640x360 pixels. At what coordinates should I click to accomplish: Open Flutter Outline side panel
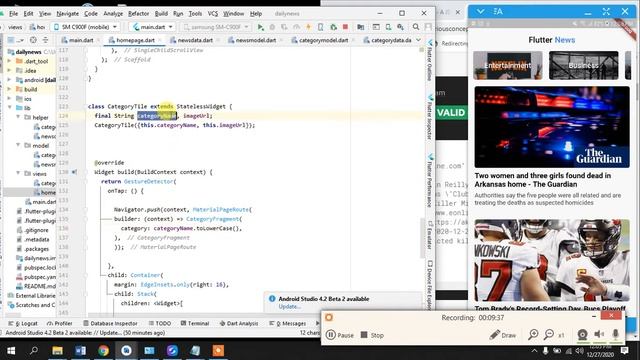(x=430, y=61)
